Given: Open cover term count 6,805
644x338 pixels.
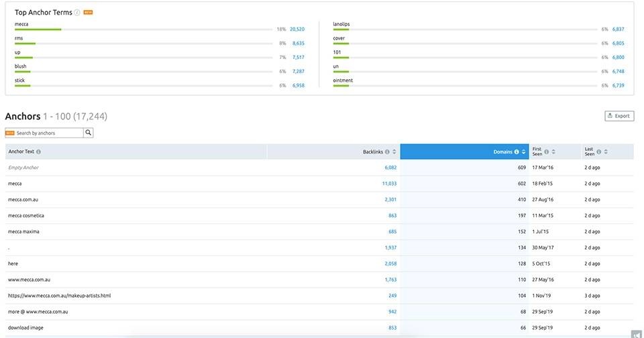Looking at the screenshot, I should point(618,43).
